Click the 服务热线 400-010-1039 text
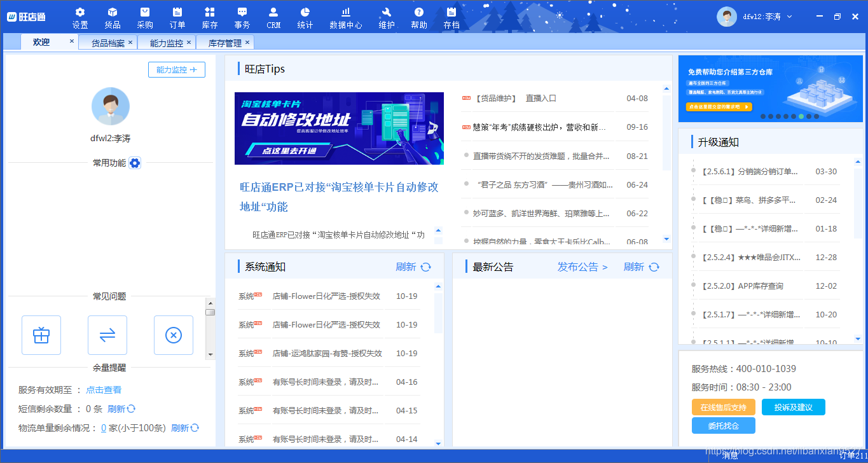868x463 pixels. [744, 369]
